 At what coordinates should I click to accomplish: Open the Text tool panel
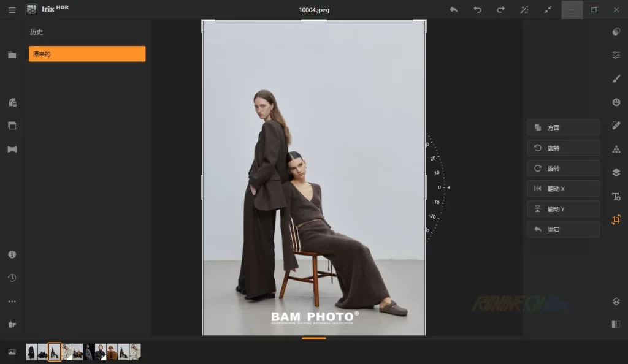pyautogui.click(x=616, y=197)
